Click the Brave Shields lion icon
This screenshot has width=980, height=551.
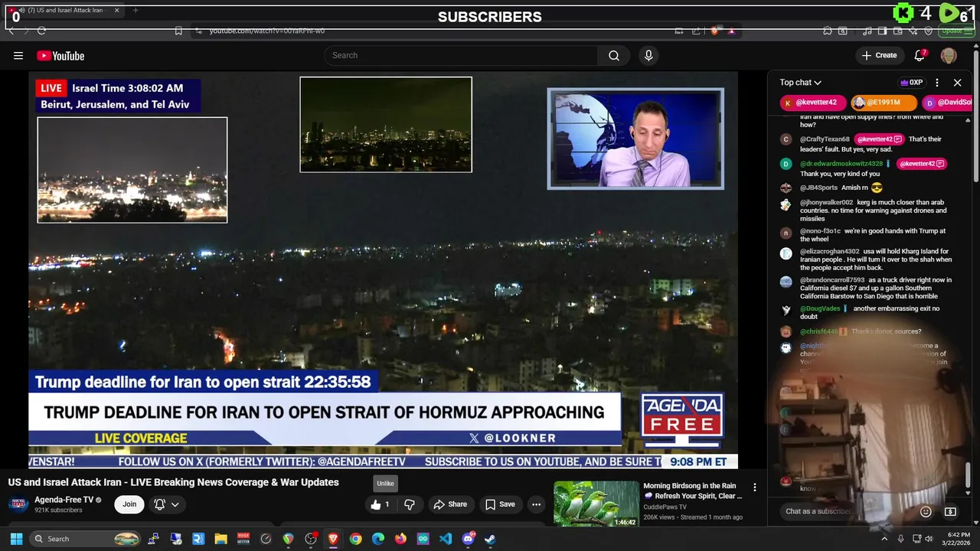715,31
